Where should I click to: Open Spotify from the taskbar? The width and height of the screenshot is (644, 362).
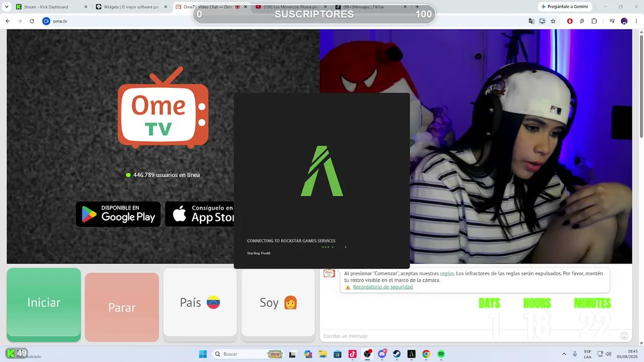(x=441, y=354)
